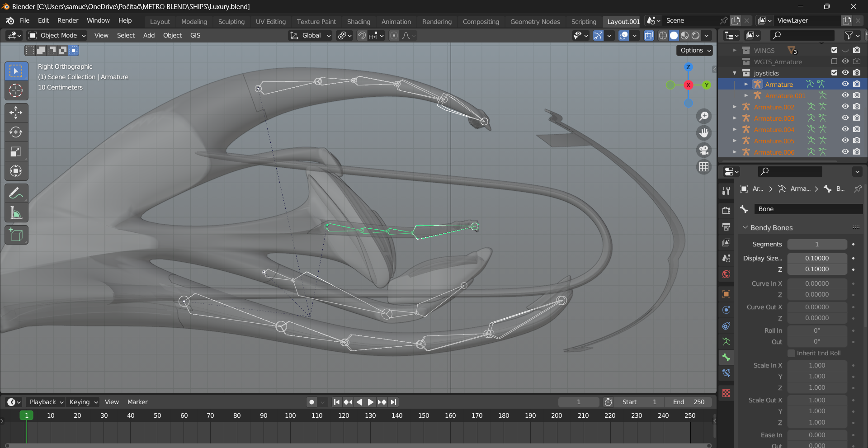
Task: Switch to perspective/orthographic grid icon
Action: 704,167
